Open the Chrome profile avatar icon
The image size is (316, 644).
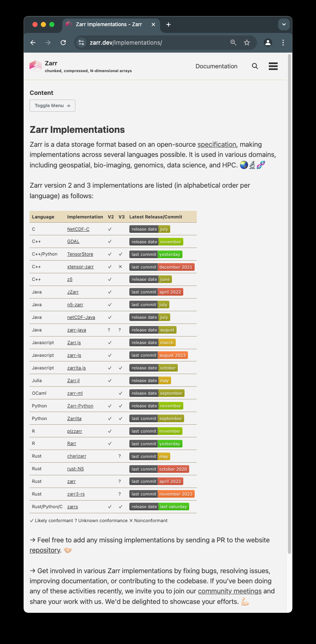[268, 43]
